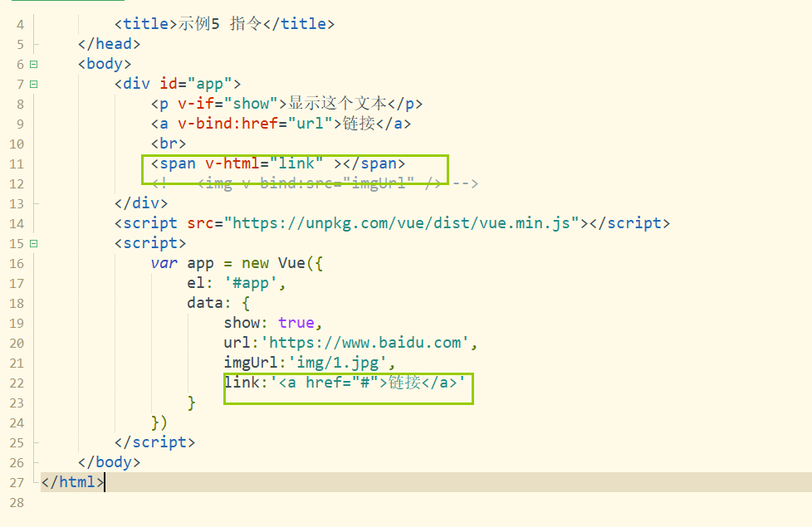
Task: Click the var keyword on line 16
Action: coord(164,262)
